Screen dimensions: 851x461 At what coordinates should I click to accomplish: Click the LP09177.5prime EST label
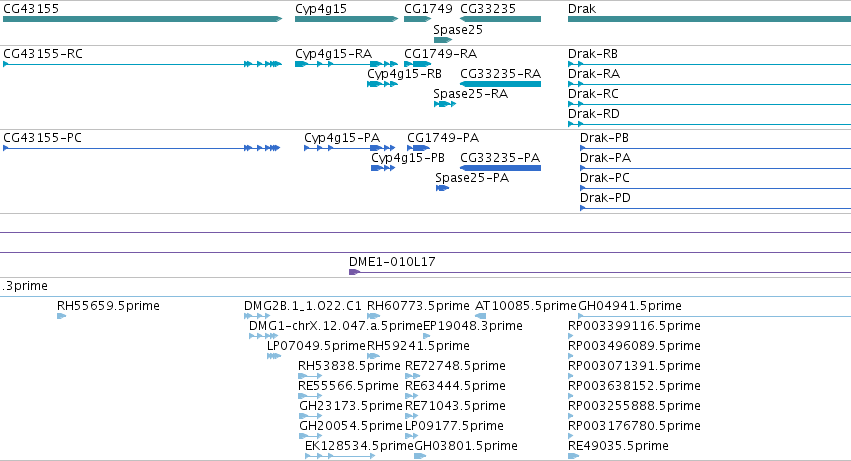point(454,426)
